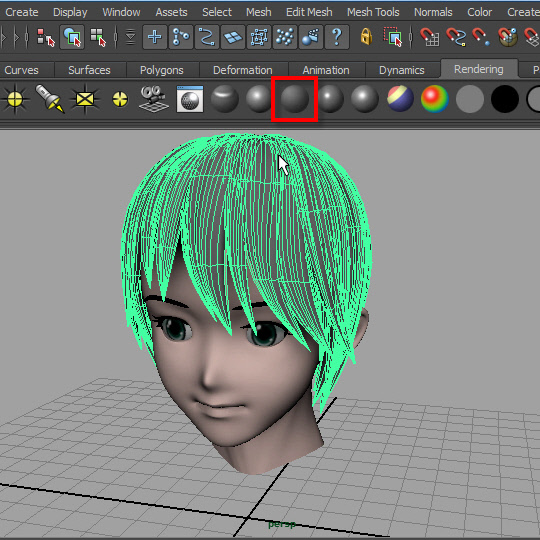The width and height of the screenshot is (540, 540).
Task: Create a Blinn material from shelf
Action: (259, 99)
